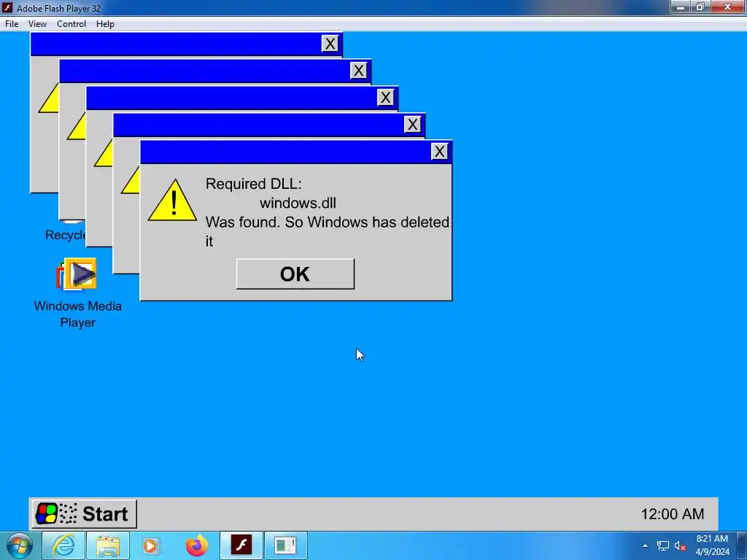Open Windows Explorer folder in taskbar

point(108,545)
